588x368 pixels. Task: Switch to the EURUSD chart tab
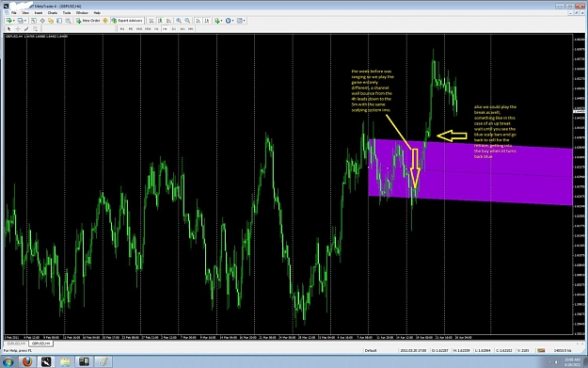point(16,344)
